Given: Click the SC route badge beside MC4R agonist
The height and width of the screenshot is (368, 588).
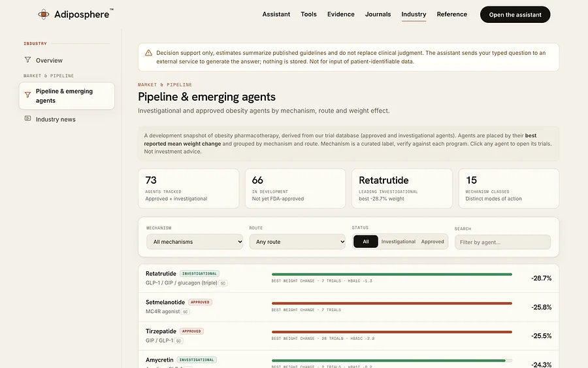Looking at the screenshot, I should (x=186, y=312).
